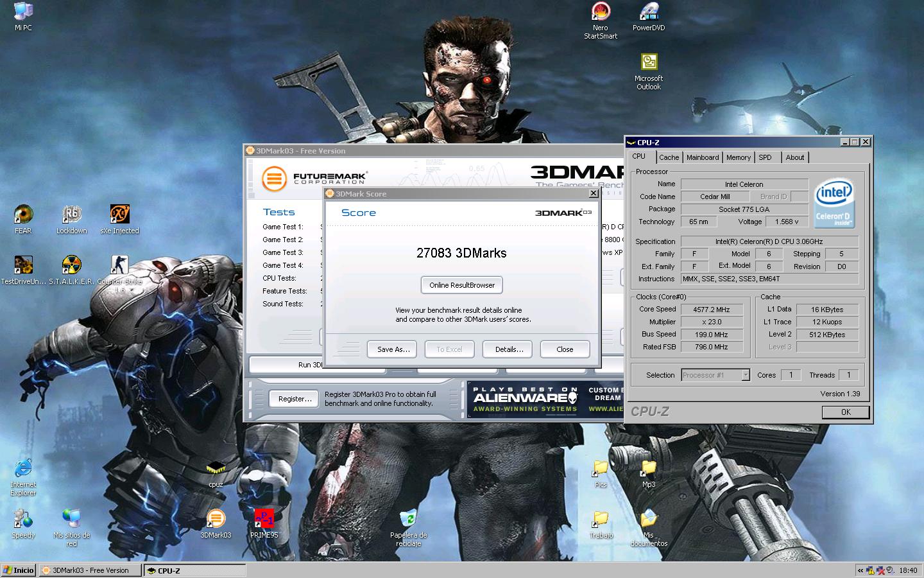
Task: Open the Mp3 folder on desktop
Action: (649, 473)
